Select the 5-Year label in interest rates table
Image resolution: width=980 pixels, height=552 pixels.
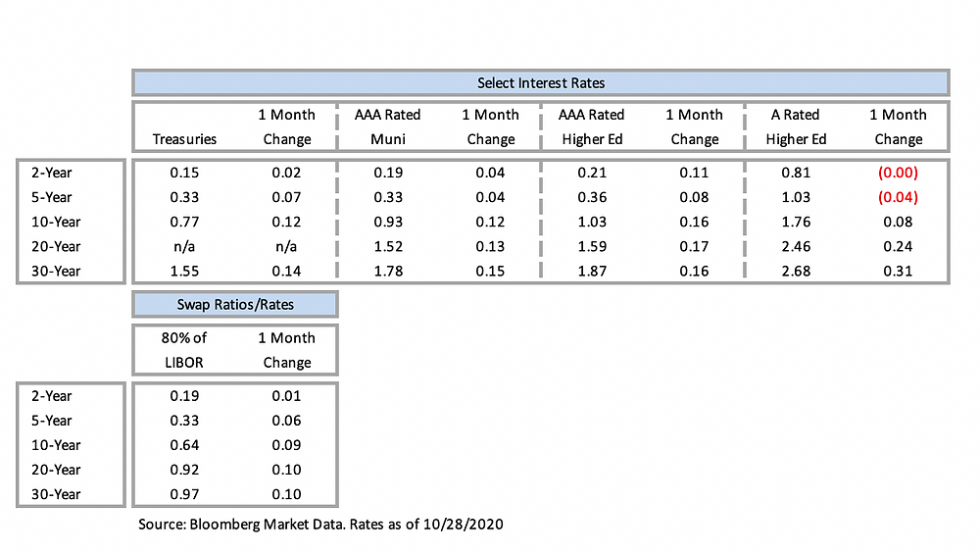pyautogui.click(x=51, y=197)
